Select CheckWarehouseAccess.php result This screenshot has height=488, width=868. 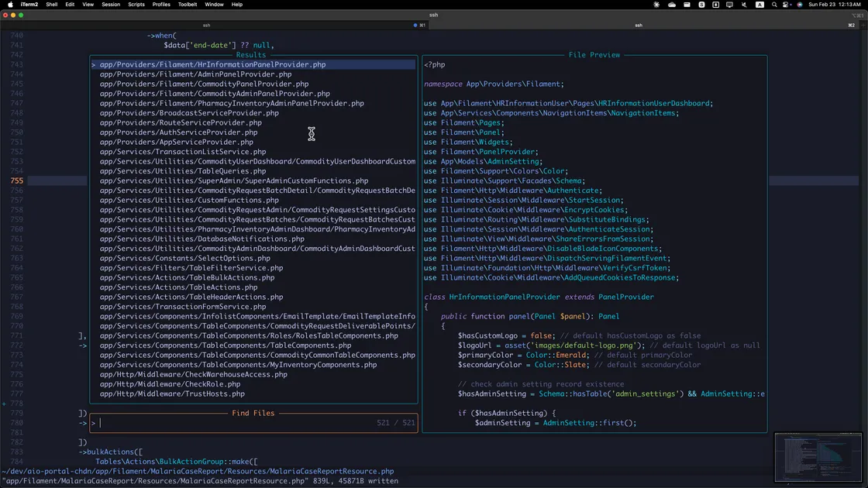pyautogui.click(x=193, y=375)
